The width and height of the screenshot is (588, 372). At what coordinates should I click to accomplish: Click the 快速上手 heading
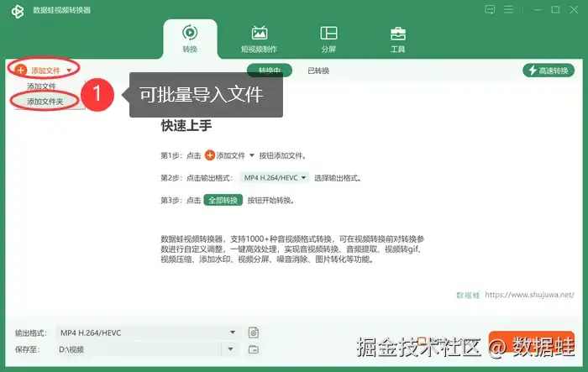186,126
